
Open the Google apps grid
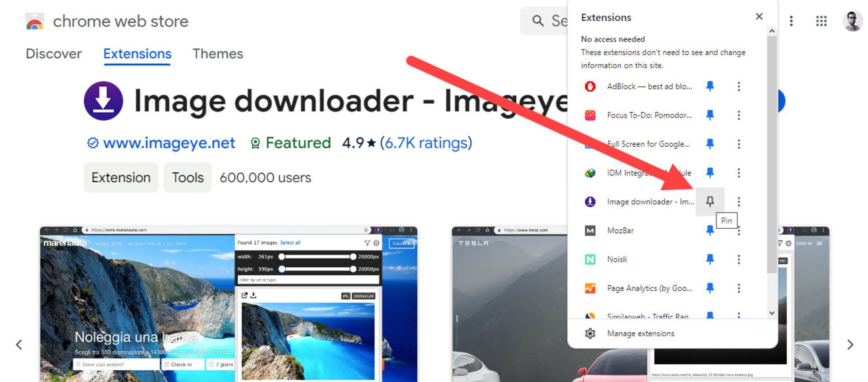[821, 21]
